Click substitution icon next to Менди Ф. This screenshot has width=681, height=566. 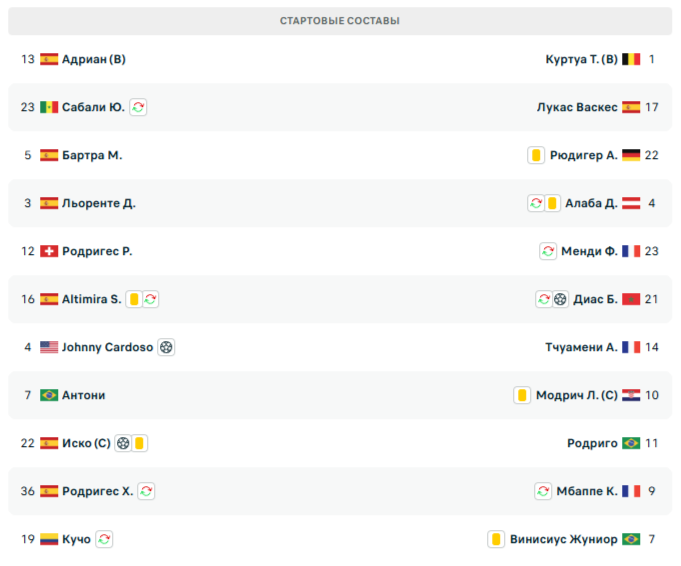(548, 251)
